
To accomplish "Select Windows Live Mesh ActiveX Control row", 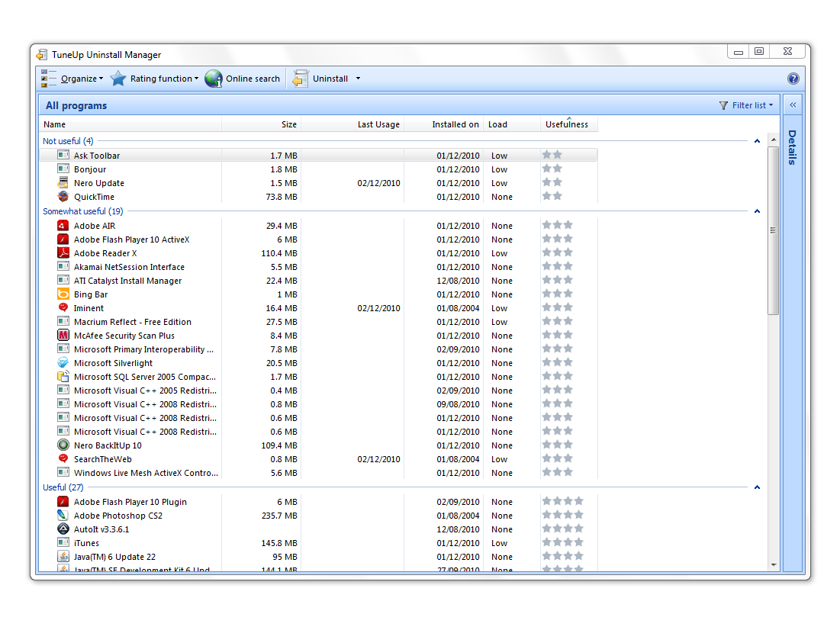I will [x=318, y=473].
